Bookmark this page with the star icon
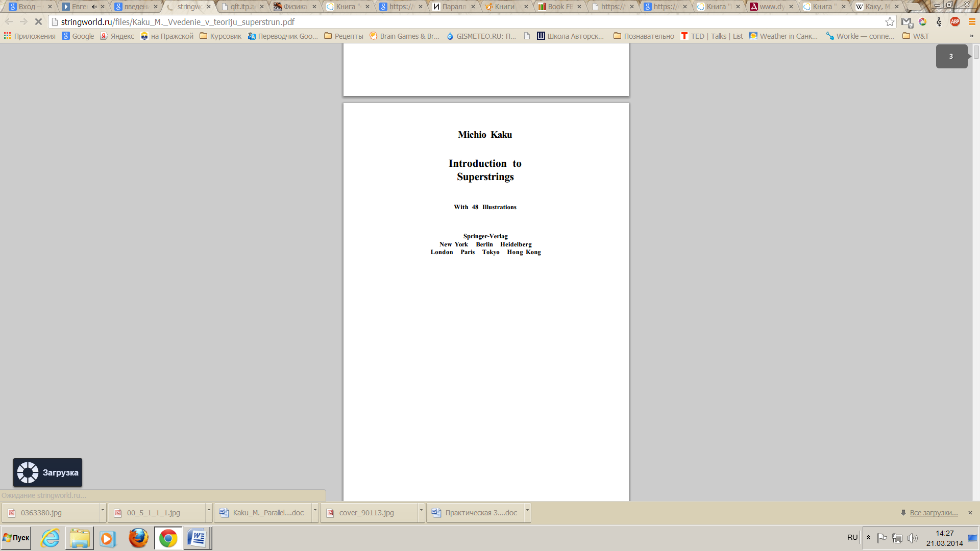The image size is (980, 551). 890,22
